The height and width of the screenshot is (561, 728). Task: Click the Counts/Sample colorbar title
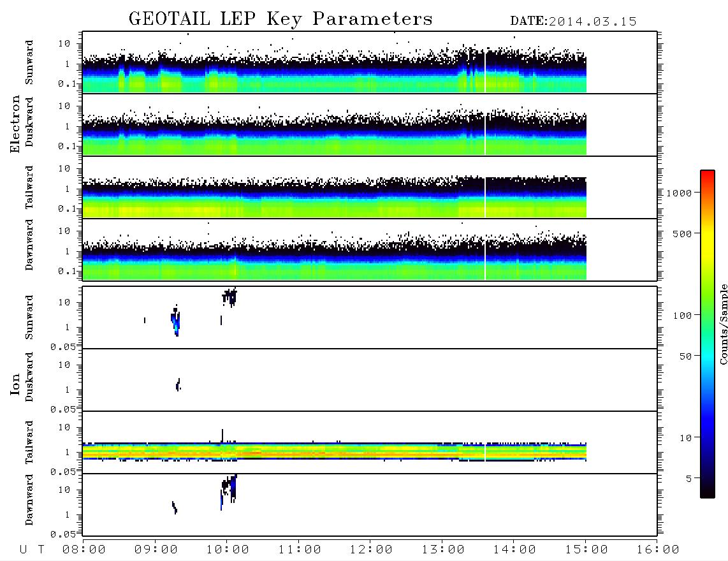[x=724, y=324]
